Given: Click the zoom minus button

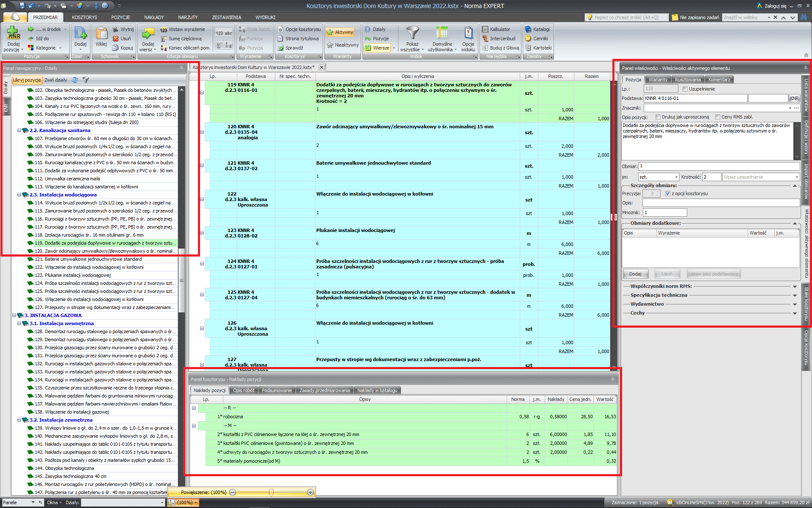Looking at the screenshot, I should [233, 492].
